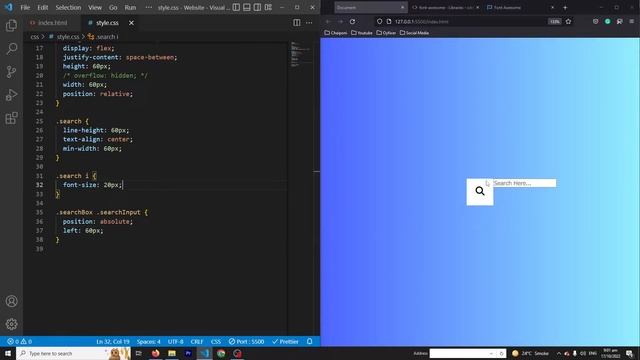
Task: Change encoding via UTF-8 status item
Action: (176, 342)
